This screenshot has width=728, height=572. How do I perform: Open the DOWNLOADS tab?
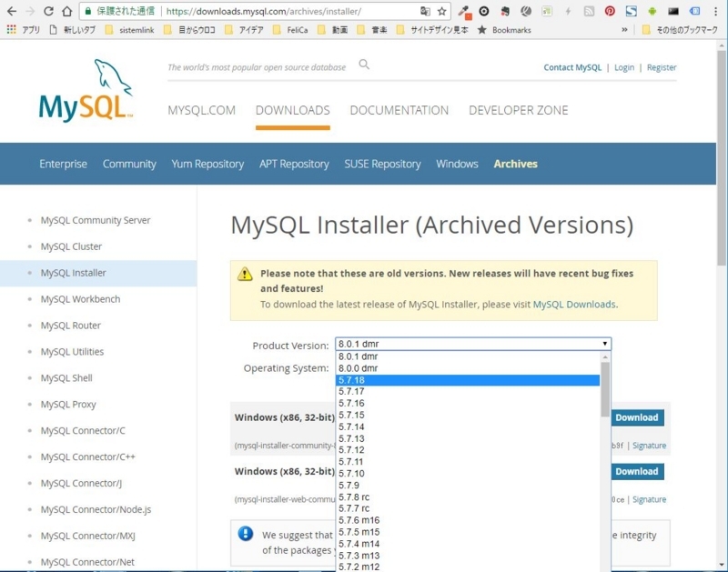pos(292,110)
